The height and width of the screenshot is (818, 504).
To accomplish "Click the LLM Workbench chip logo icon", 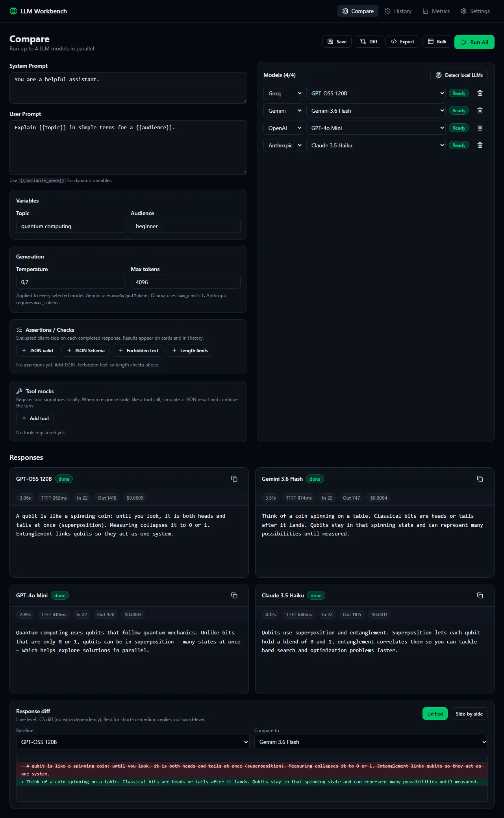I will [x=13, y=11].
